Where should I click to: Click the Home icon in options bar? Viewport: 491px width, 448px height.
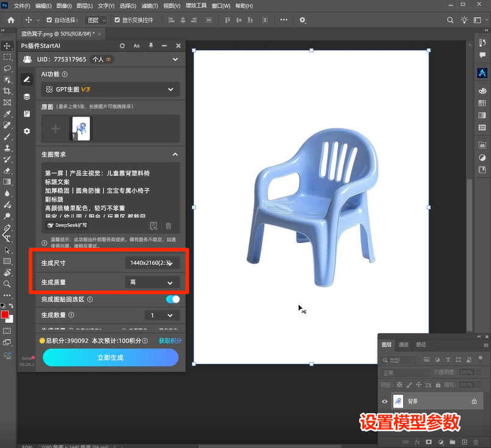[x=11, y=20]
